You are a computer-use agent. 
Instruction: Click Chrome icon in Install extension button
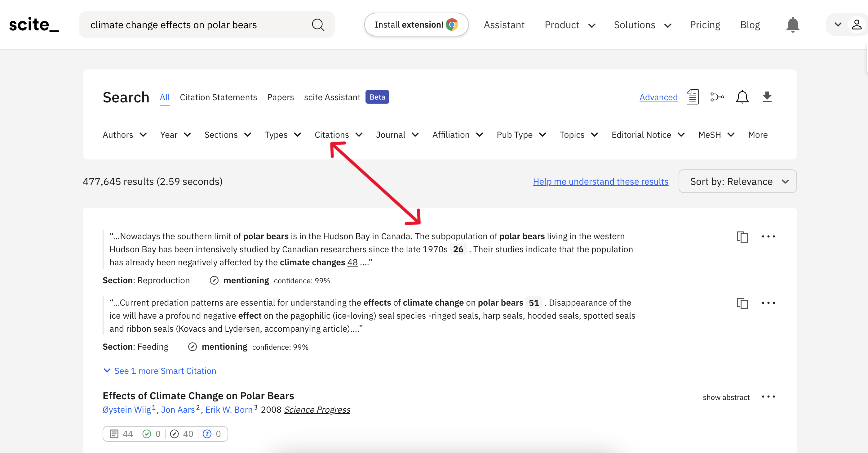452,25
